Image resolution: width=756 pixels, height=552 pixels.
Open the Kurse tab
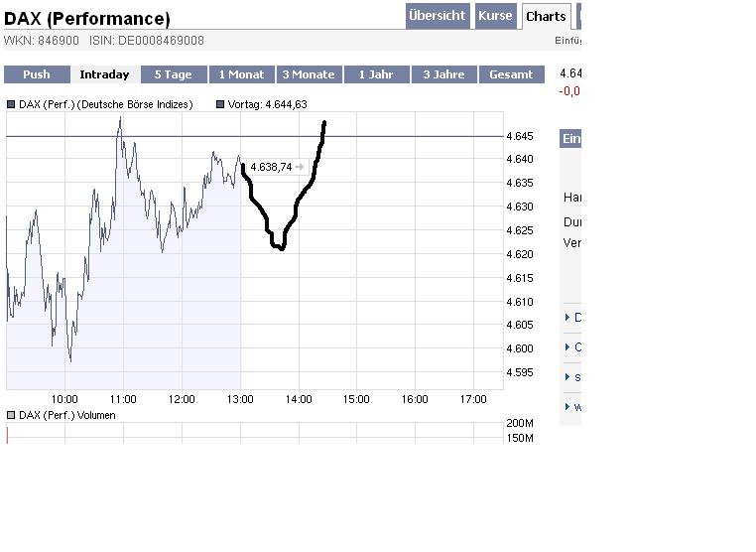495,16
